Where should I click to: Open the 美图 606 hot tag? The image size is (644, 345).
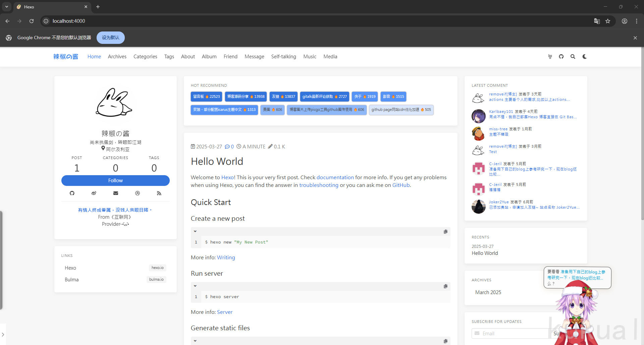tap(272, 110)
